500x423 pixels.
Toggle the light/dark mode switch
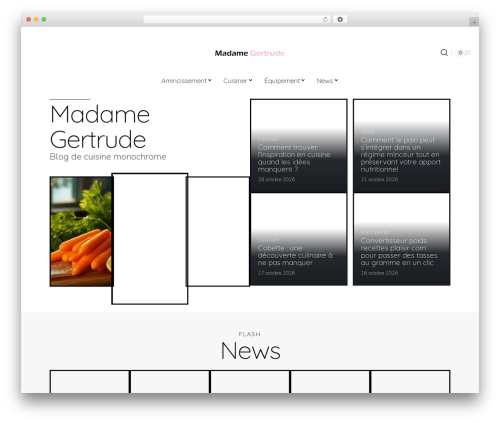[464, 52]
